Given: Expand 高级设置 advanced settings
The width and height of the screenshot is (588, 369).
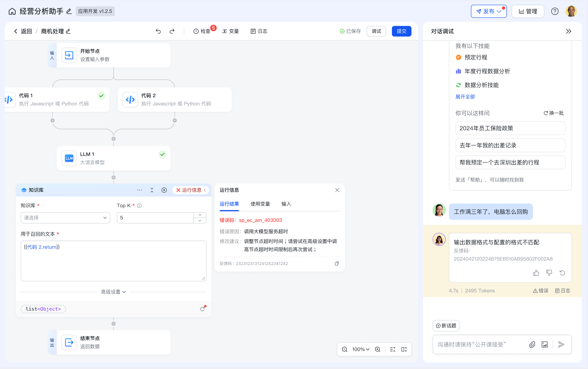Looking at the screenshot, I should pyautogui.click(x=113, y=292).
